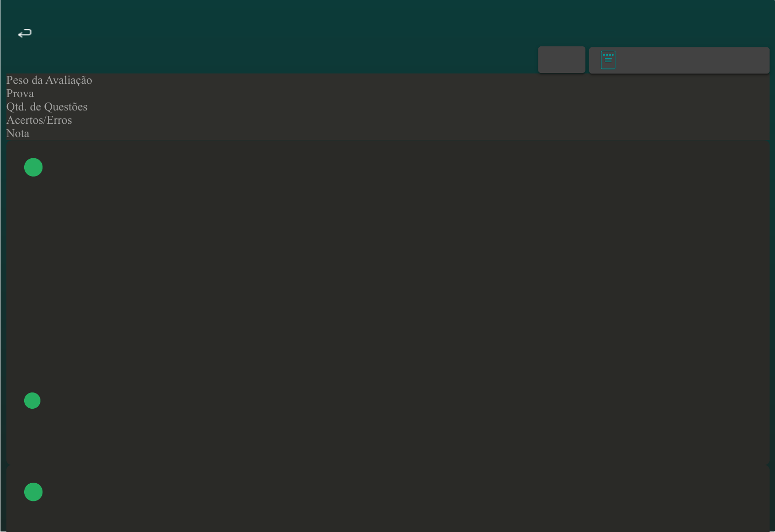Select the bottom green status circle
The width and height of the screenshot is (775, 532).
click(x=34, y=492)
